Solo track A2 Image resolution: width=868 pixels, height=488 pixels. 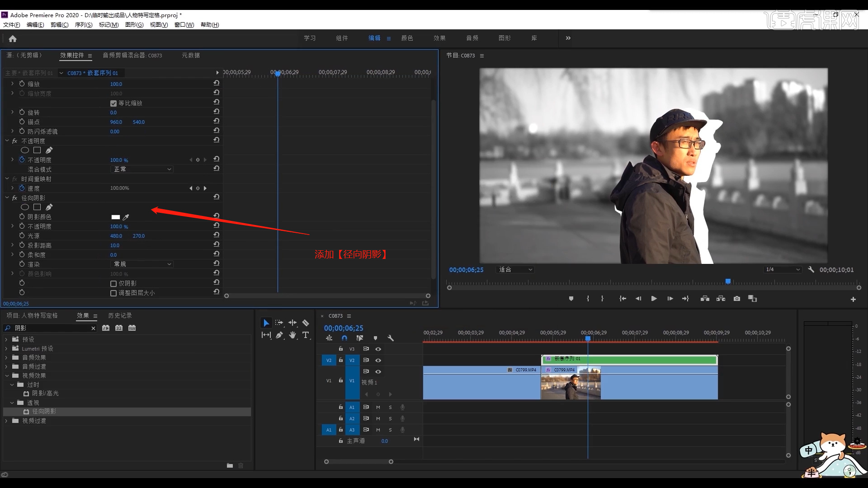click(390, 418)
